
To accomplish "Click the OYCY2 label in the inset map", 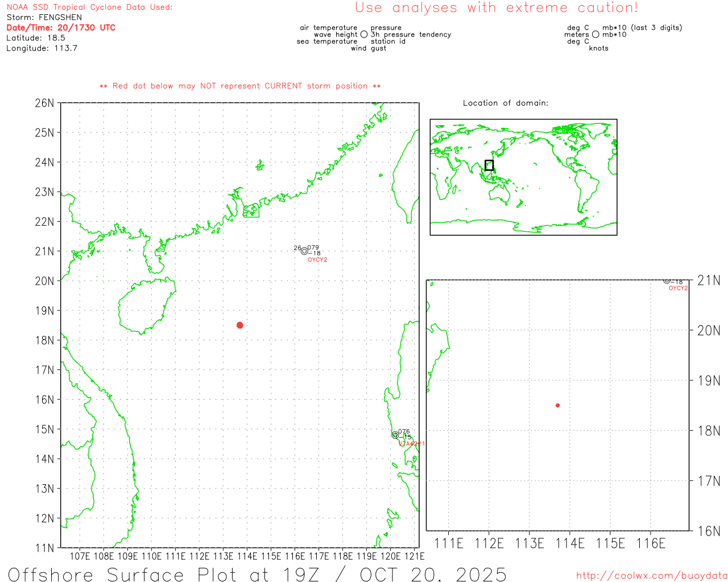I will click(678, 289).
